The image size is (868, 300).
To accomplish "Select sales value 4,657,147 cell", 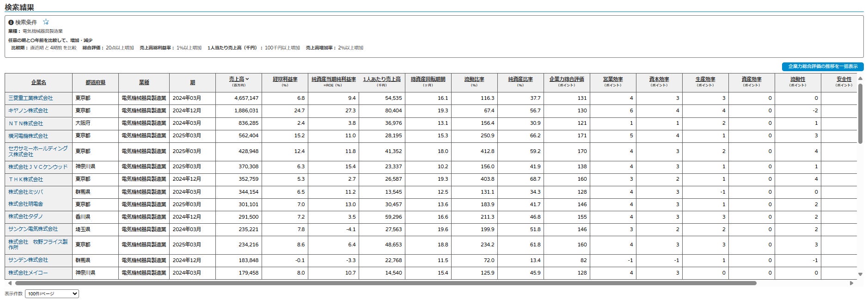I will (238, 98).
